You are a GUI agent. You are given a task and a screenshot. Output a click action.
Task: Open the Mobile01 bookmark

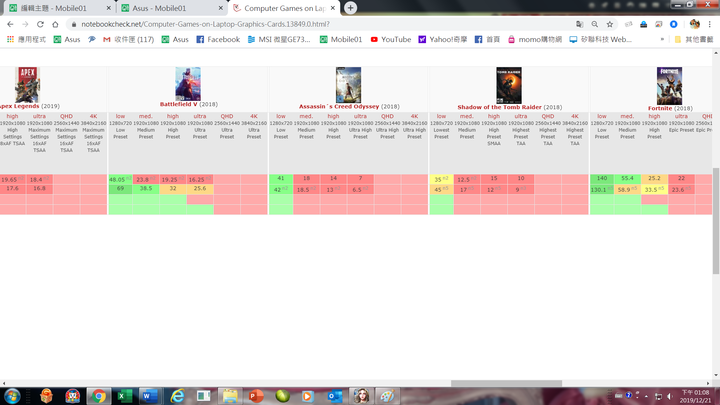[341, 39]
